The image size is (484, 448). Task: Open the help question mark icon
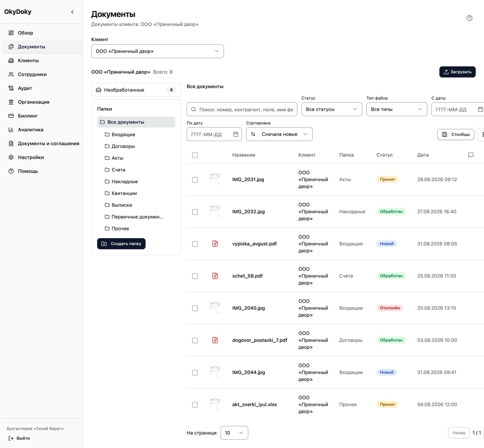469,18
